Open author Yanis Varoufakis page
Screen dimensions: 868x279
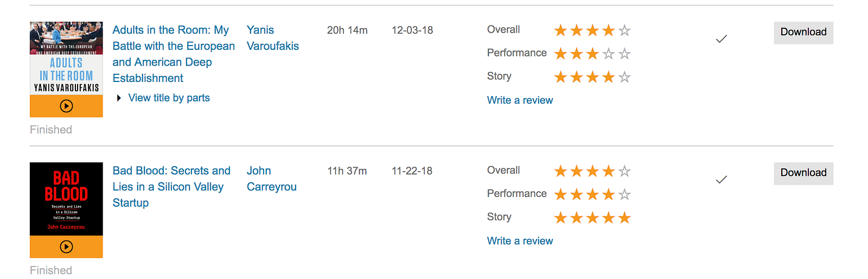pyautogui.click(x=273, y=38)
